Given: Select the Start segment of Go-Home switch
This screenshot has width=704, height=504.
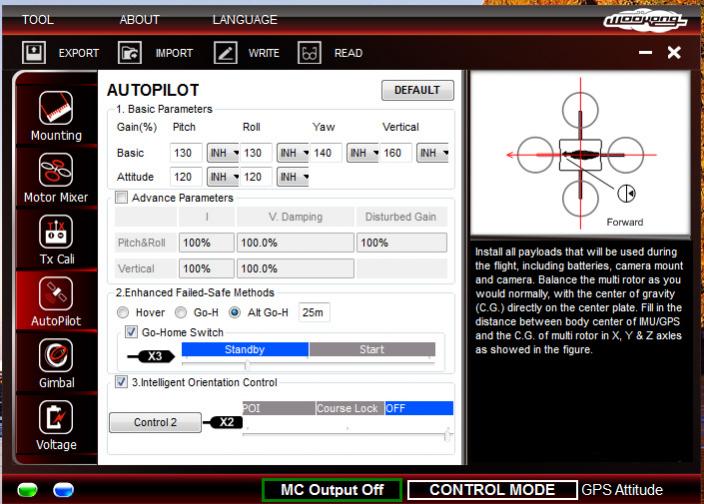Looking at the screenshot, I should pos(372,349).
